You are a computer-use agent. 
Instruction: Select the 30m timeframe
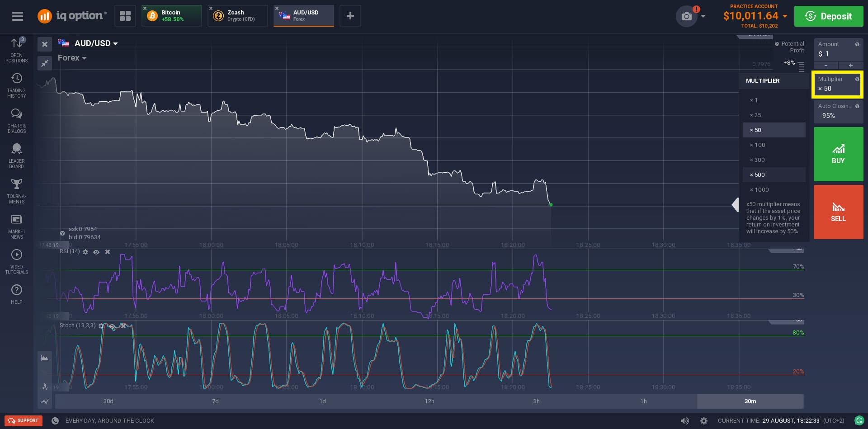[x=750, y=401]
